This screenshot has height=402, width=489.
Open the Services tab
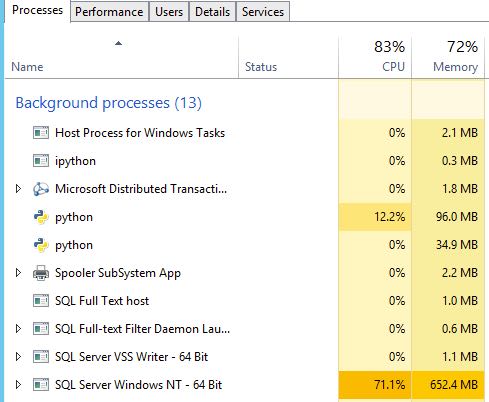263,12
